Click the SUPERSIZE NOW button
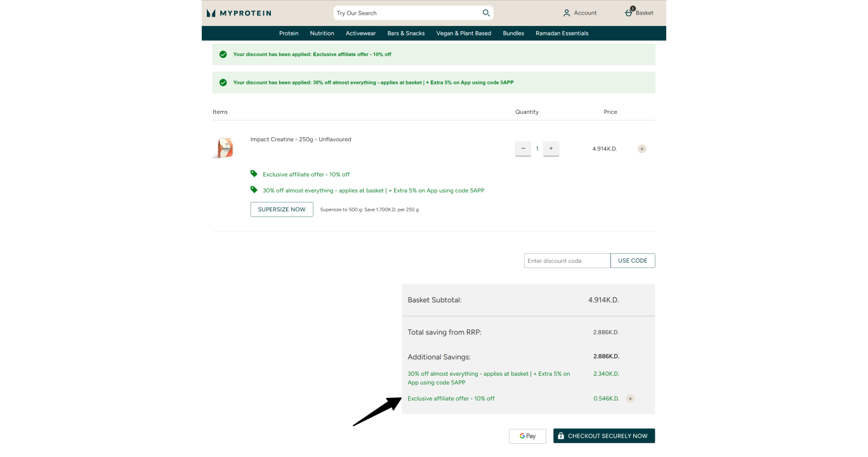Viewport: 868px width, 457px height. [282, 209]
